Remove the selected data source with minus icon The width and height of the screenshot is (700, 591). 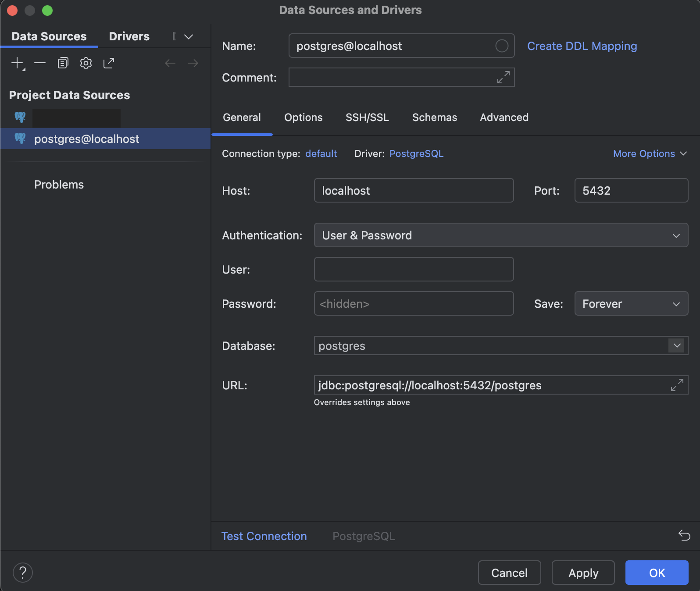click(x=40, y=63)
